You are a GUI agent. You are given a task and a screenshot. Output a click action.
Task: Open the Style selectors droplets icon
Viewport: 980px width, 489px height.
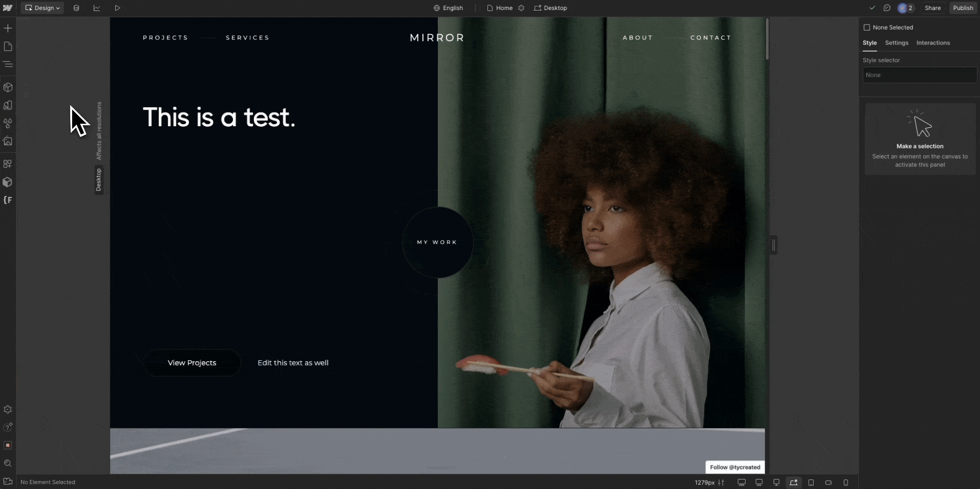coord(8,123)
